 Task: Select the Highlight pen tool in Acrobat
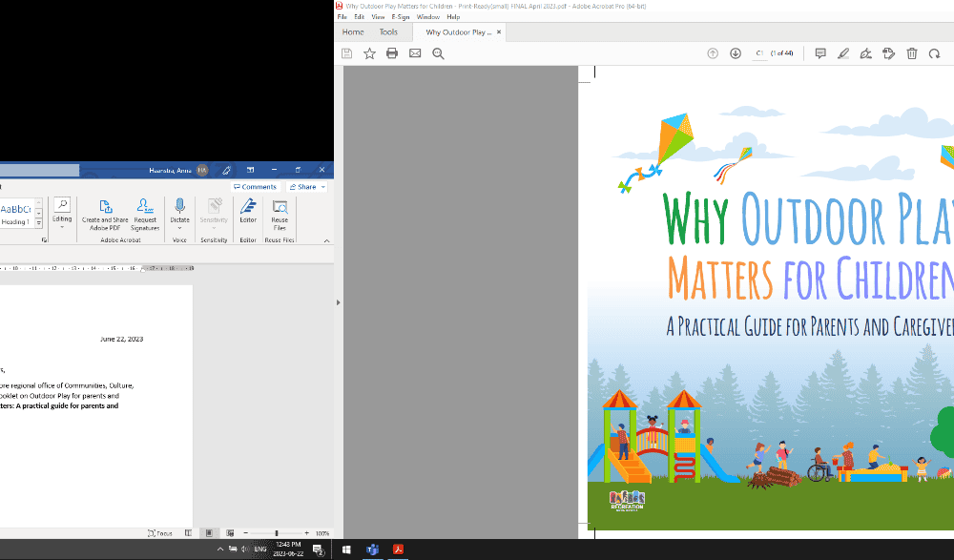tap(843, 53)
